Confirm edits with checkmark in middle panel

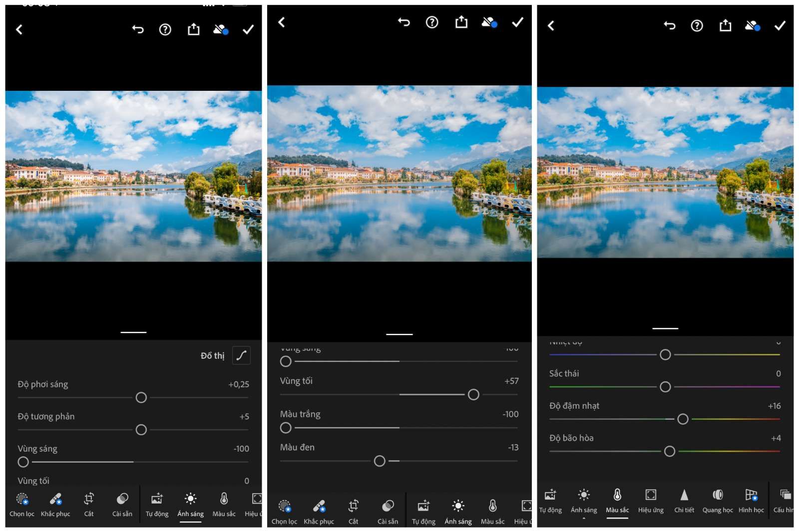pos(518,22)
